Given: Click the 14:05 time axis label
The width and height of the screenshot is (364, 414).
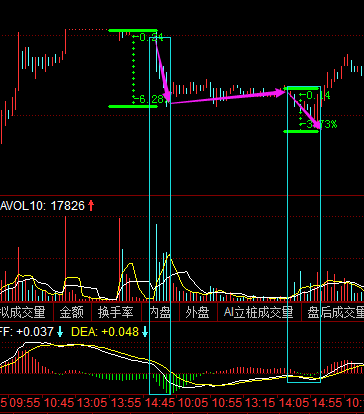Looking at the screenshot, I should click(294, 403).
